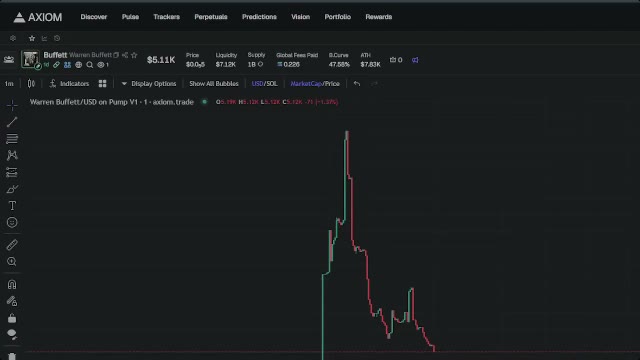Open the Predictions page
Image resolution: width=640 pixels, height=360 pixels.
click(x=259, y=17)
